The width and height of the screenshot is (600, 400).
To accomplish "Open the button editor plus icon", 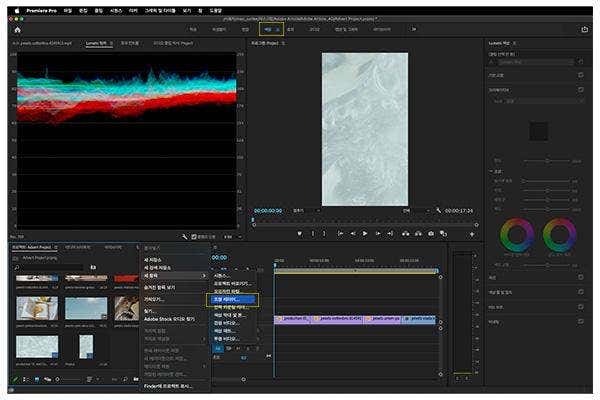I will 472,233.
